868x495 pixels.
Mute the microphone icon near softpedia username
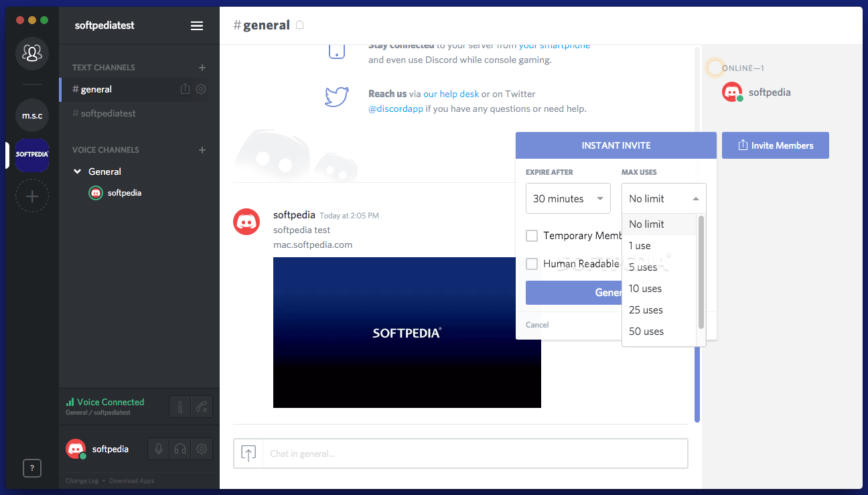point(158,448)
